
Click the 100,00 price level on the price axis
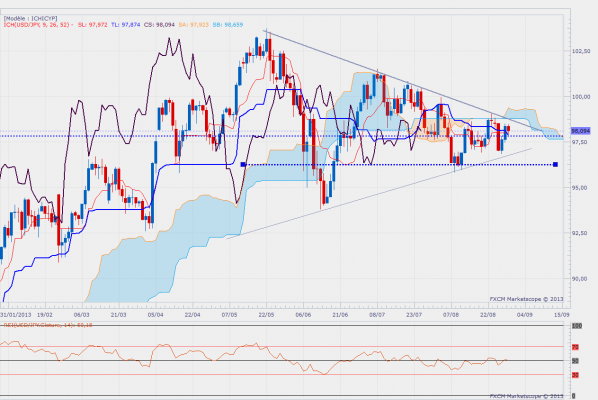click(579, 97)
